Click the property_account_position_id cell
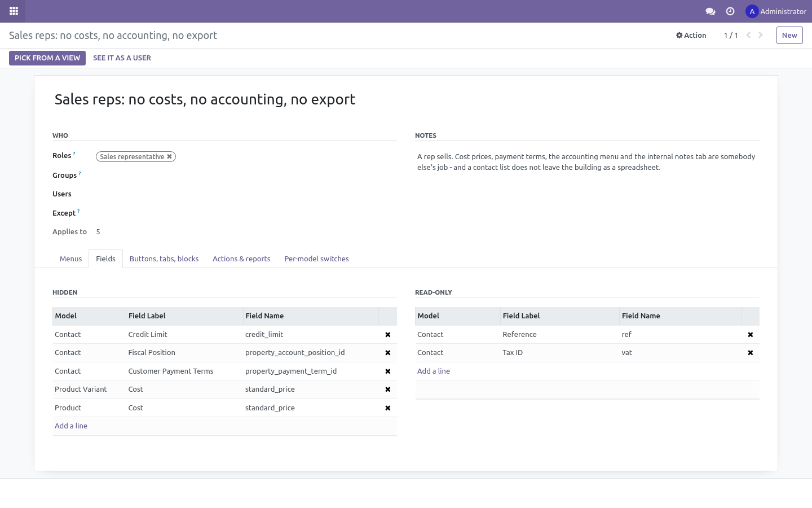The image size is (812, 508). coord(311,353)
